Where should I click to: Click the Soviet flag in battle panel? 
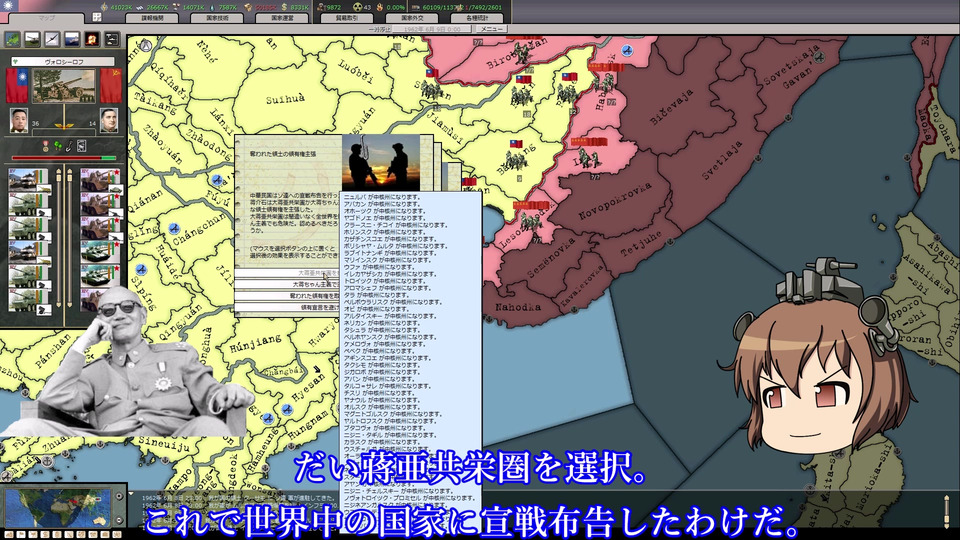[x=111, y=85]
